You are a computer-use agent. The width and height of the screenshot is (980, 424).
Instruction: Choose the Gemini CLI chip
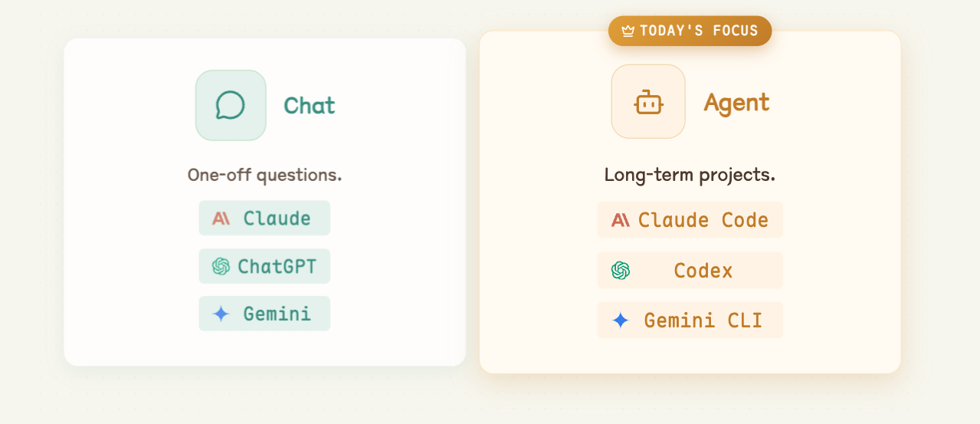pyautogui.click(x=690, y=320)
